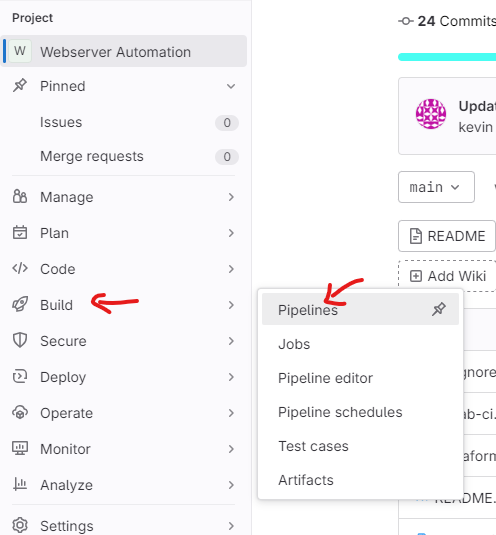The image size is (496, 535).
Task: Click the Manage users icon
Action: point(20,197)
